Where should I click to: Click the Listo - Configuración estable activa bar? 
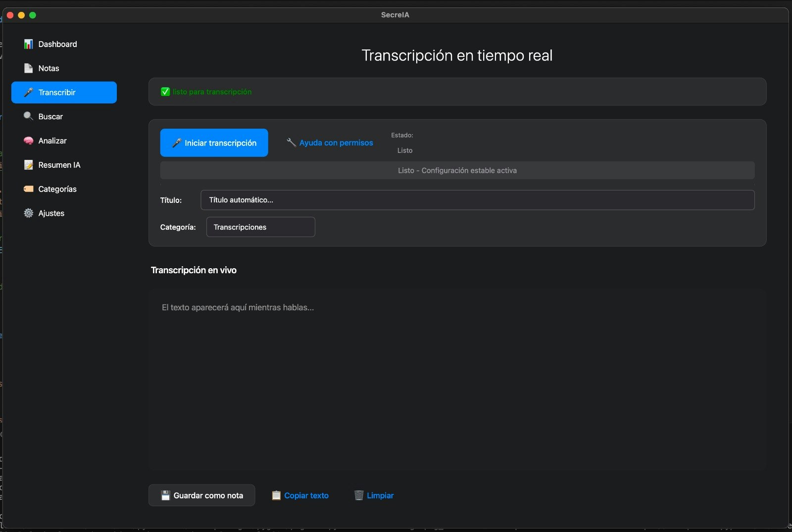(x=457, y=170)
